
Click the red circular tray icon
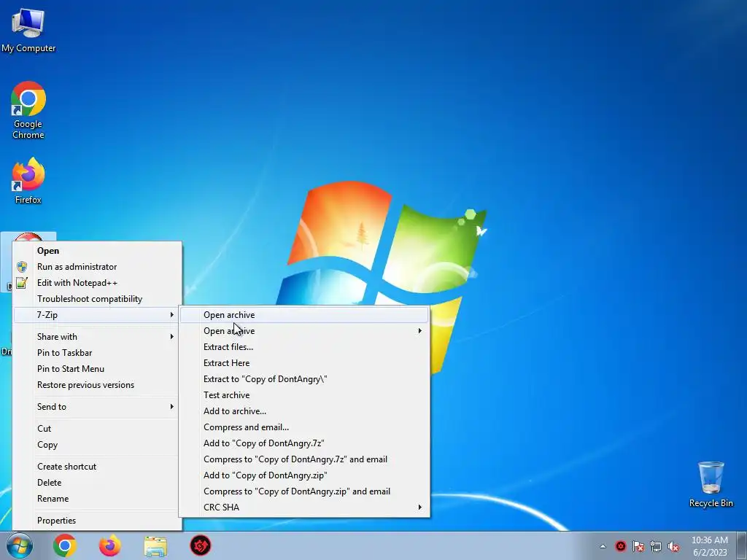click(x=620, y=546)
